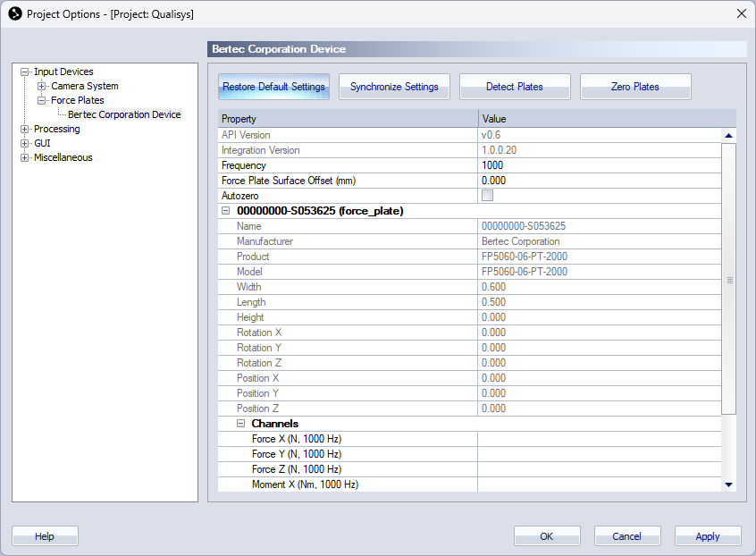Select Force Y (N, 1000 Hz) channel
The image size is (756, 556).
coord(469,454)
